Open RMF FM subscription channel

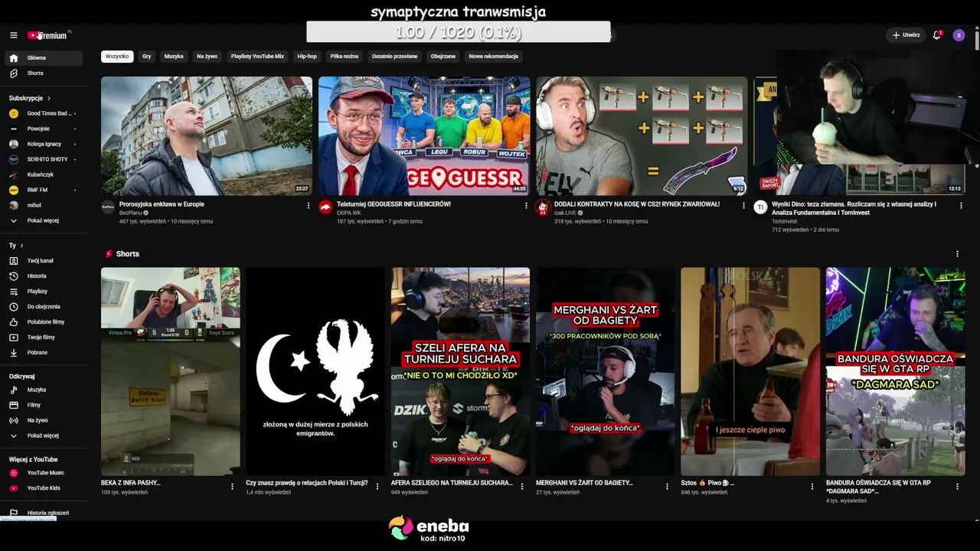click(44, 191)
